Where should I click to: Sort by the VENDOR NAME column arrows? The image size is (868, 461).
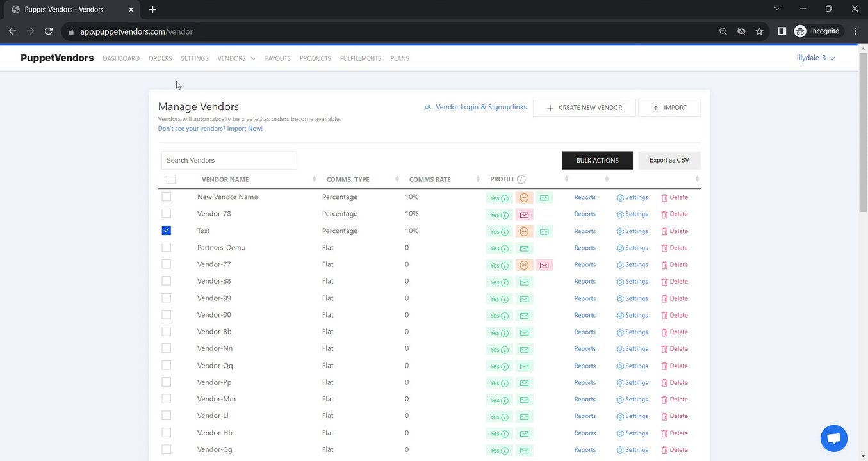click(315, 179)
